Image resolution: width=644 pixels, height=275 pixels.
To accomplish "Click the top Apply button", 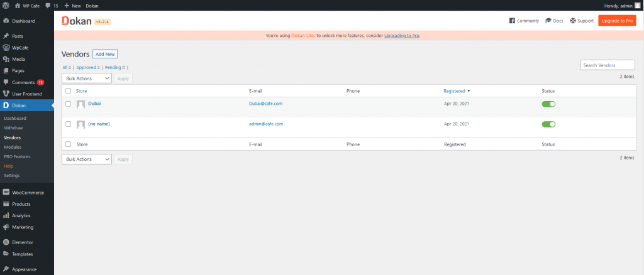I will 123,78.
